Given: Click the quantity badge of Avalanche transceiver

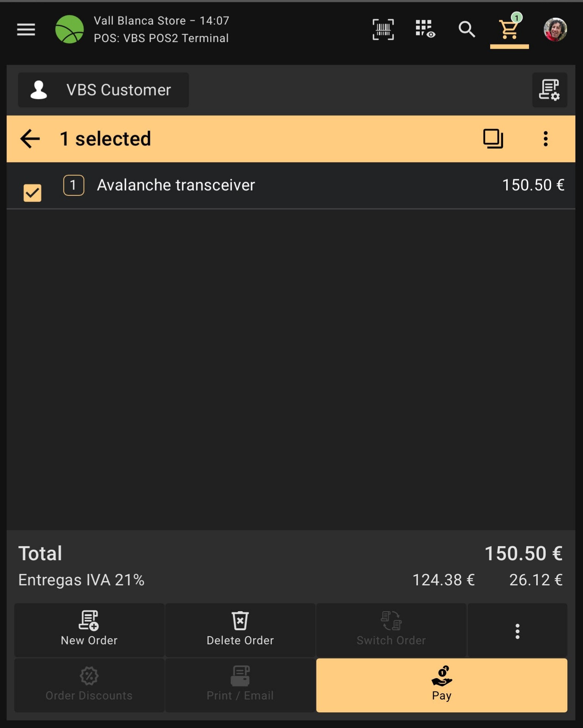Looking at the screenshot, I should pyautogui.click(x=73, y=185).
